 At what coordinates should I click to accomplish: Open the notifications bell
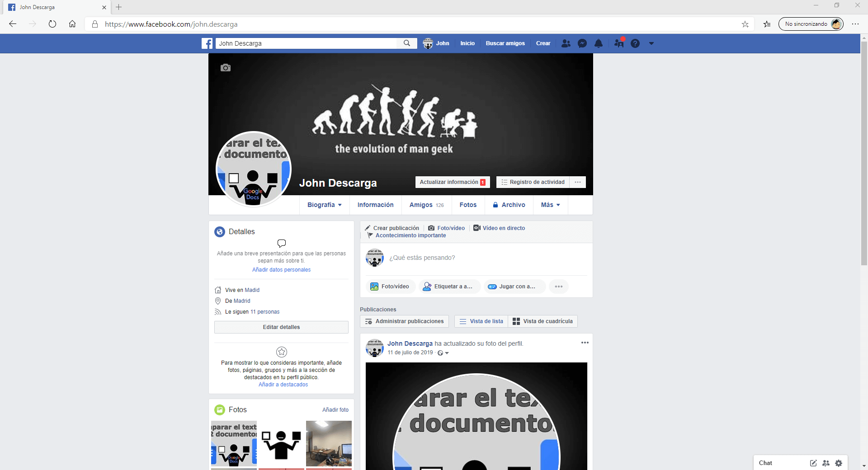(599, 43)
